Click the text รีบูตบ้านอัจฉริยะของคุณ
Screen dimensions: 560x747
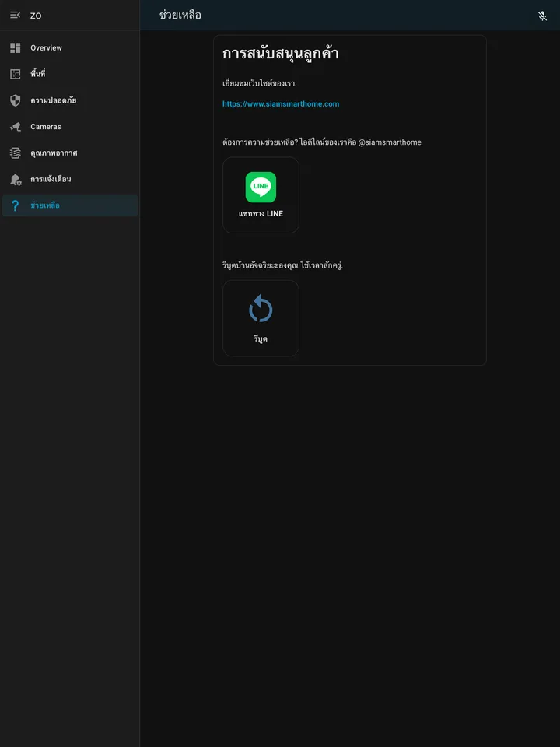[260, 265]
